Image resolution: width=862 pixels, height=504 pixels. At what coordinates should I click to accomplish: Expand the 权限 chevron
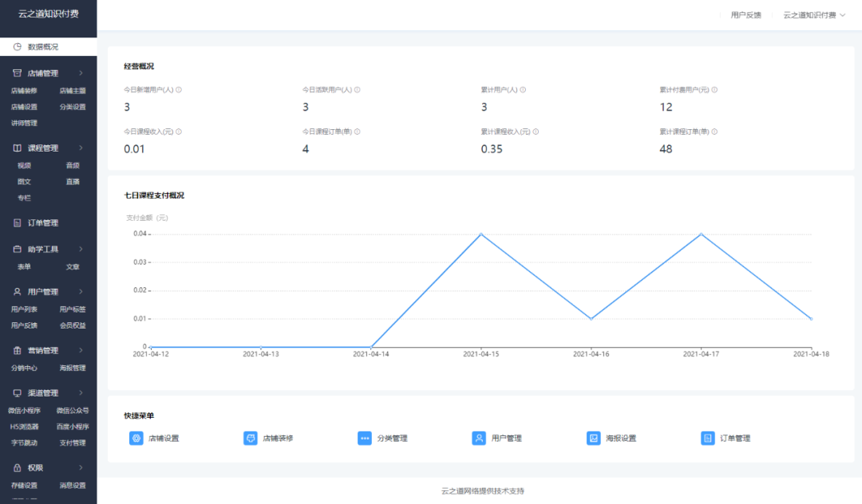pos(81,468)
